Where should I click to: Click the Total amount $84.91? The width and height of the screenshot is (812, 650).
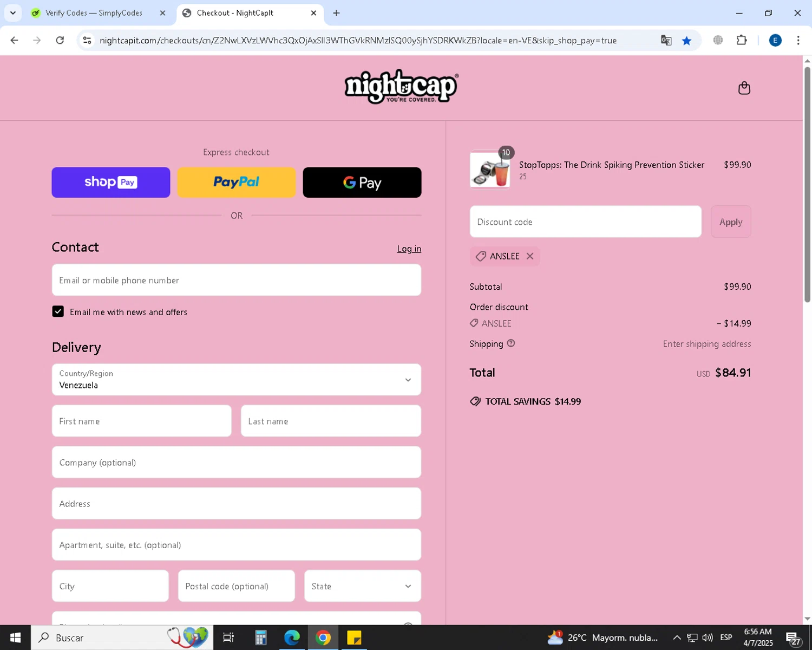click(x=733, y=373)
